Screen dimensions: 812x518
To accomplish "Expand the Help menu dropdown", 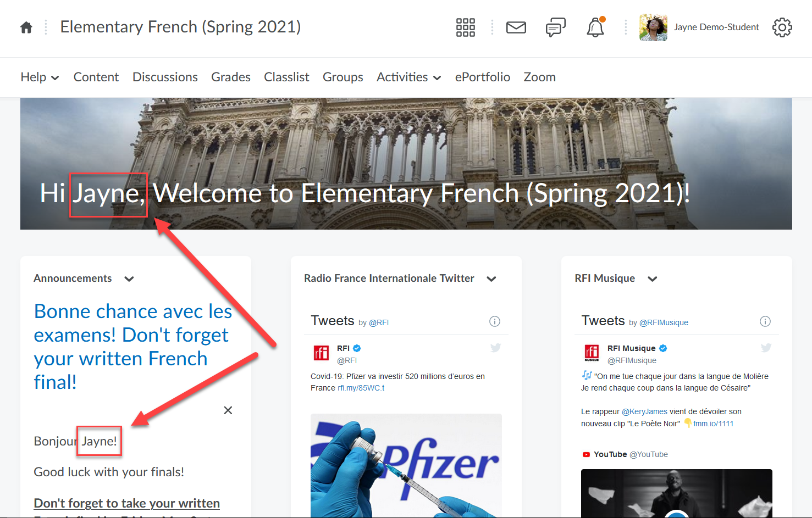I will click(40, 77).
